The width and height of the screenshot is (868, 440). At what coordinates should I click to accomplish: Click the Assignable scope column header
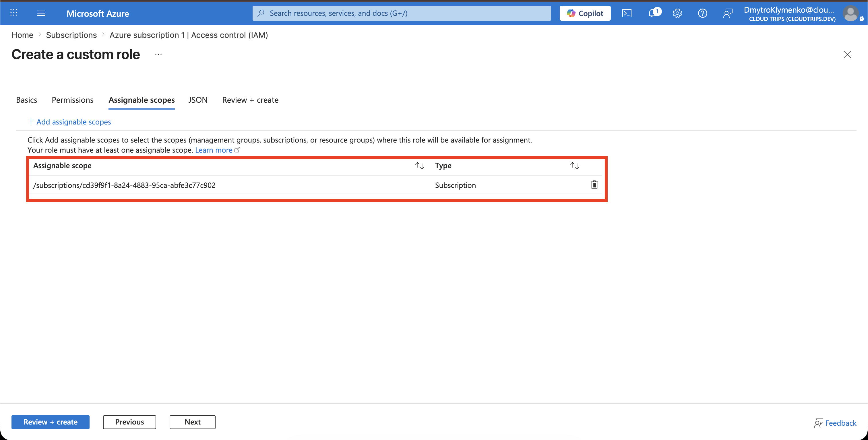(x=62, y=166)
